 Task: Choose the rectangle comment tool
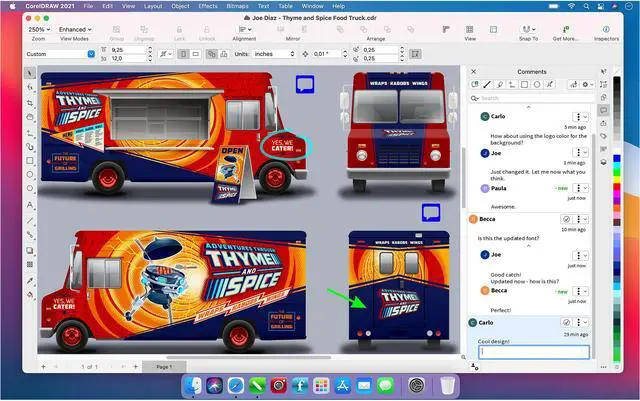pos(524,85)
